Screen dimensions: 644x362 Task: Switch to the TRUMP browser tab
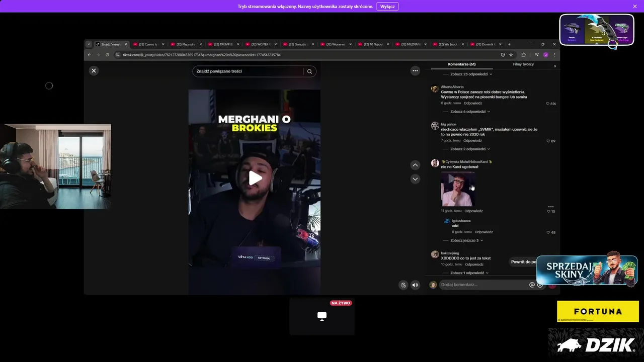223,44
